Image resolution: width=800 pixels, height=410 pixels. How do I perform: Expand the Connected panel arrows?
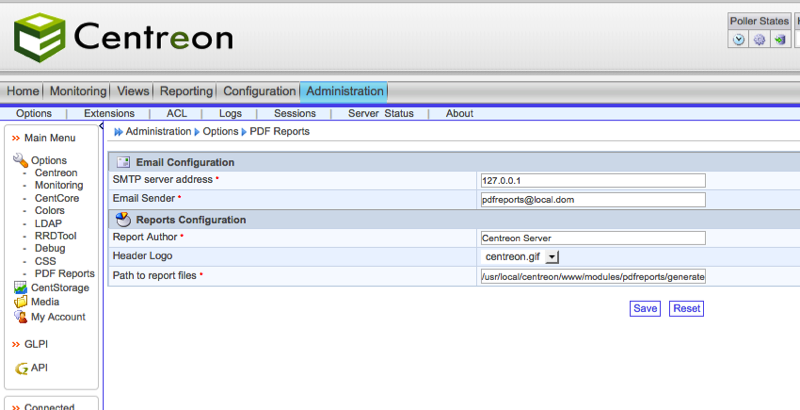16,407
